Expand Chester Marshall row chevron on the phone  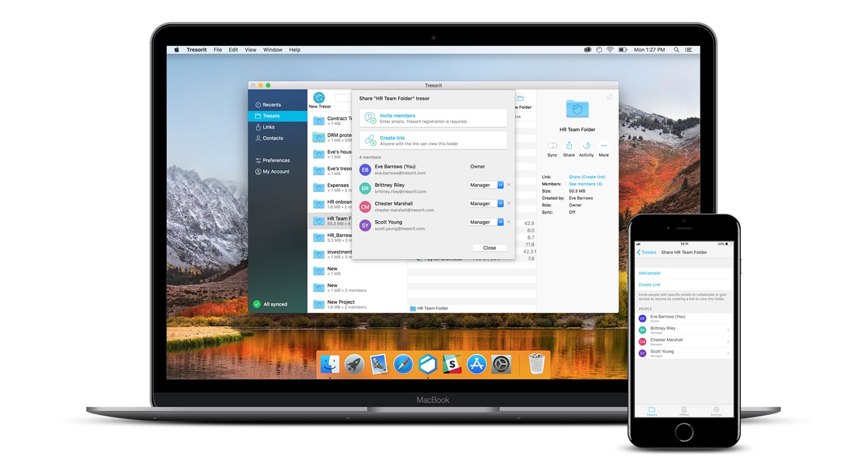728,341
